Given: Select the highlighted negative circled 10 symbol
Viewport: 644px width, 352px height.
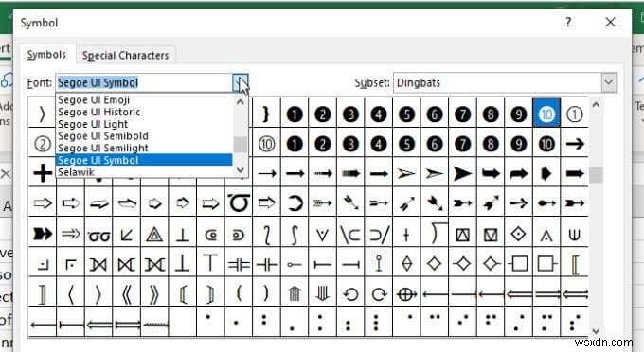Looking at the screenshot, I should (546, 114).
